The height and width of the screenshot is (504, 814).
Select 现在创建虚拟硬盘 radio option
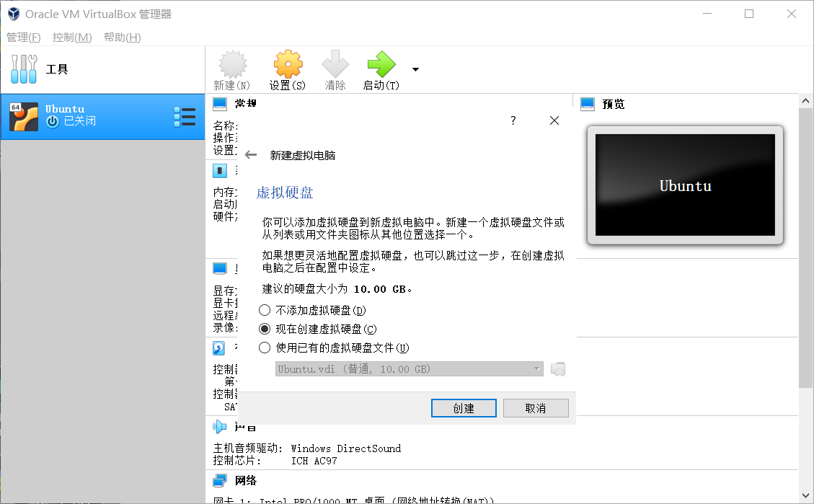point(265,329)
